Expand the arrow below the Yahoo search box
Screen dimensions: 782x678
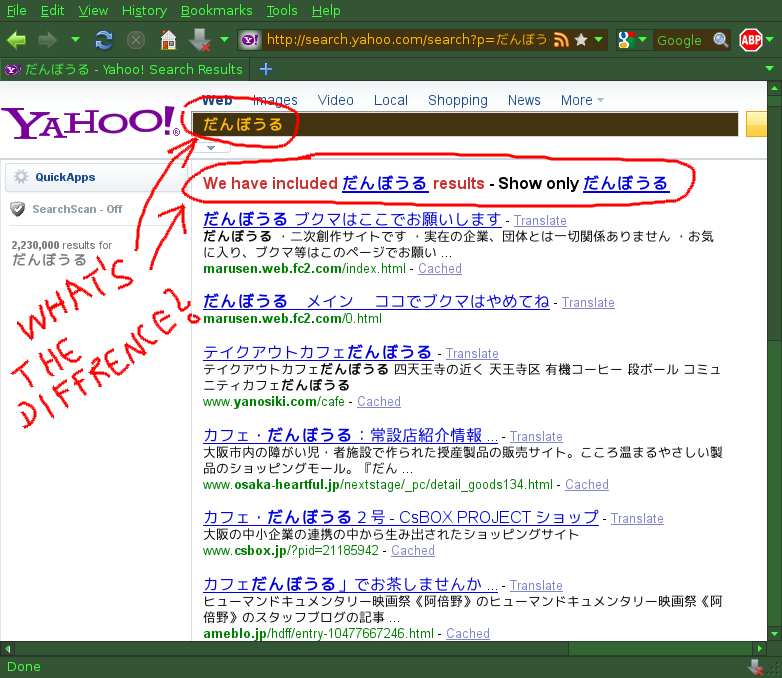pyautogui.click(x=211, y=148)
